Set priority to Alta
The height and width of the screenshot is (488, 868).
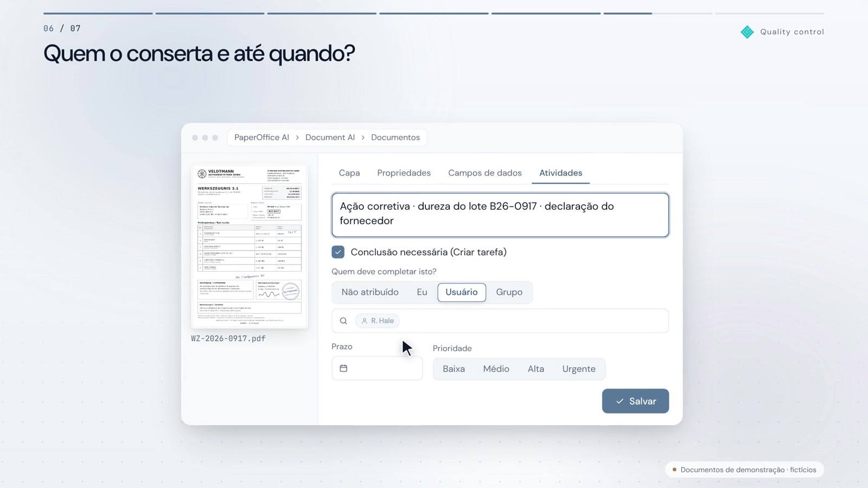click(536, 369)
